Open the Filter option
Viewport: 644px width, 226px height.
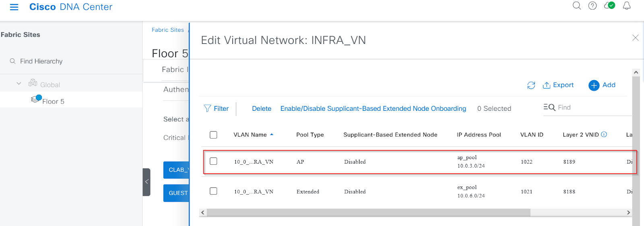[216, 108]
